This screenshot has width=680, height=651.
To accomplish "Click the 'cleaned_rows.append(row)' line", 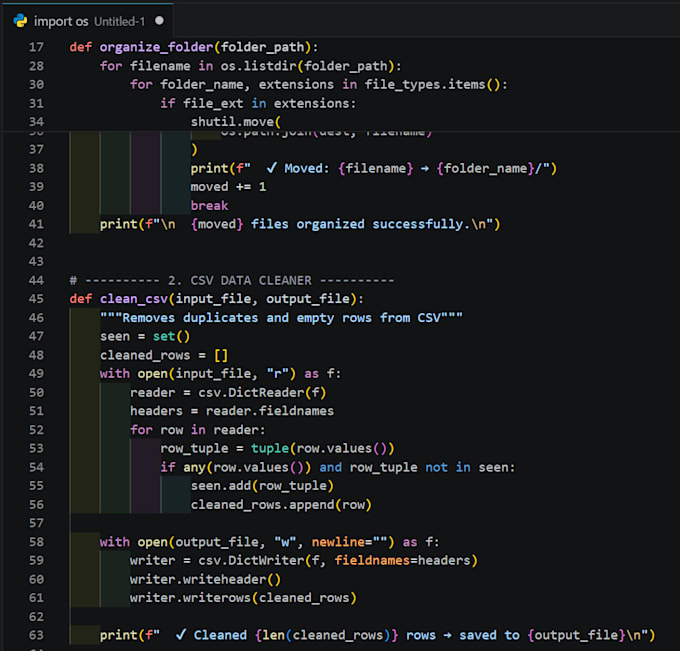I will (x=281, y=505).
